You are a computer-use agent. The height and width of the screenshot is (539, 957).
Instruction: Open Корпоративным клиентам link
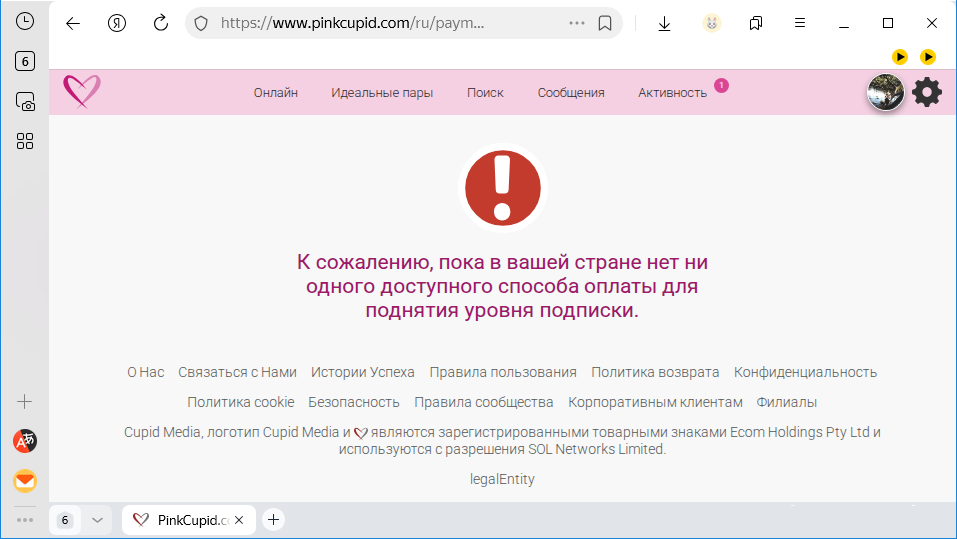click(655, 402)
